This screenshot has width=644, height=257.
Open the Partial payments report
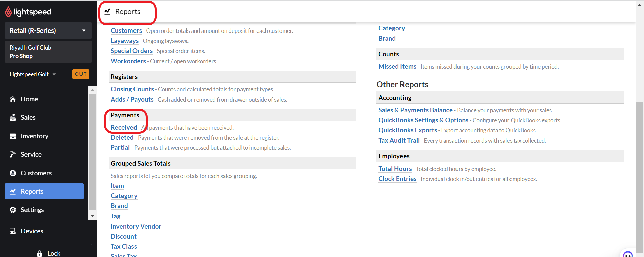[120, 147]
